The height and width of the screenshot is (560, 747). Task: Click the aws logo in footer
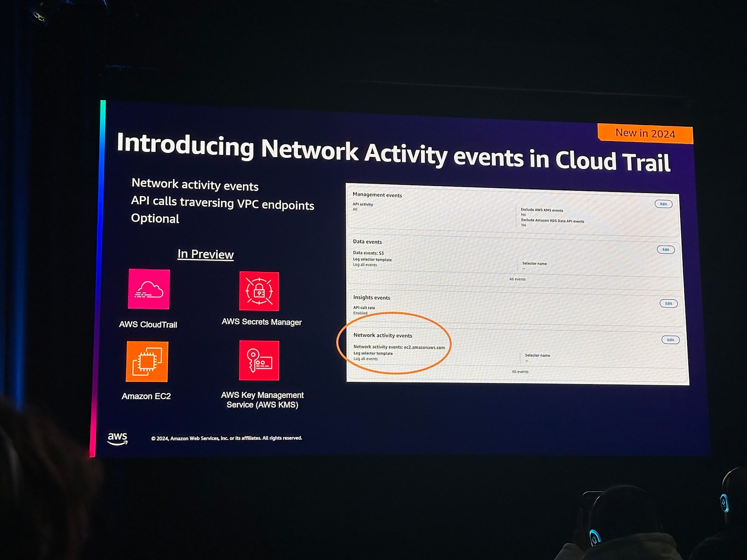point(118,439)
